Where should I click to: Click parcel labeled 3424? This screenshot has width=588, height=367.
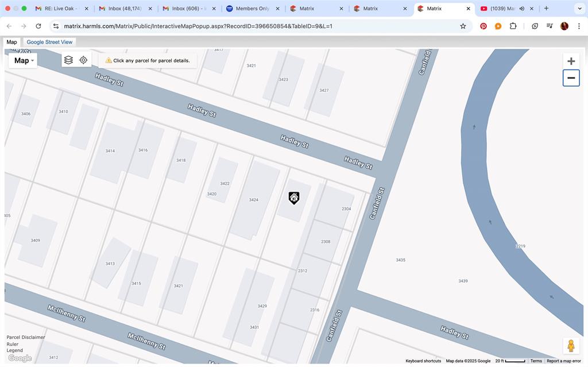click(x=253, y=200)
